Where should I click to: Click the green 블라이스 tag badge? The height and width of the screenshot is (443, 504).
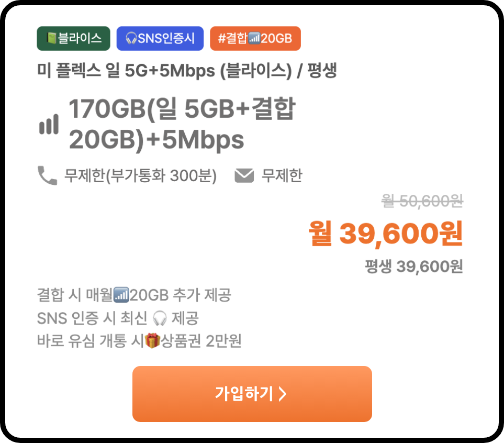(73, 39)
